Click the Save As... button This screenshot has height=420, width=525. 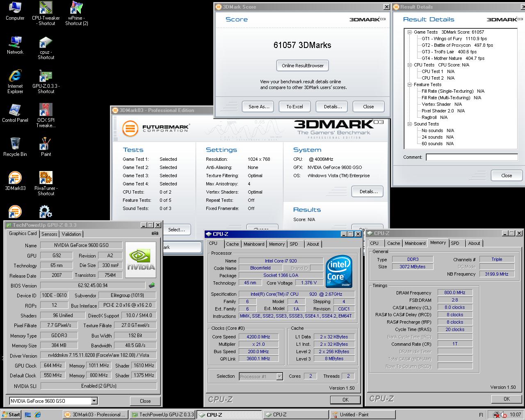259,107
